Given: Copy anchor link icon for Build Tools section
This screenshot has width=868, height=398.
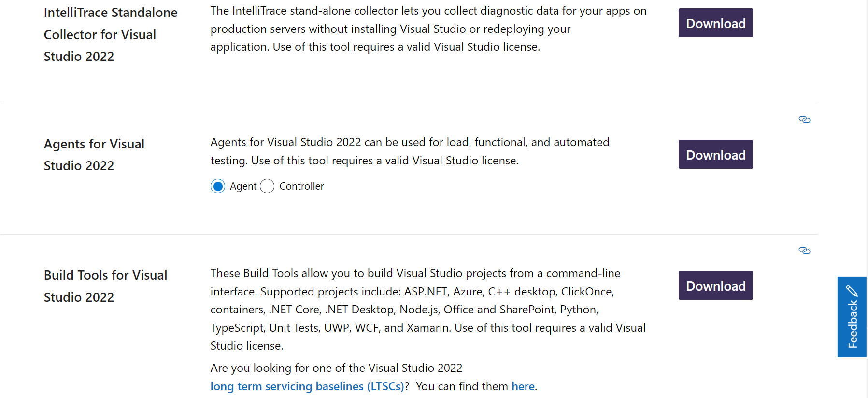Looking at the screenshot, I should (x=804, y=251).
